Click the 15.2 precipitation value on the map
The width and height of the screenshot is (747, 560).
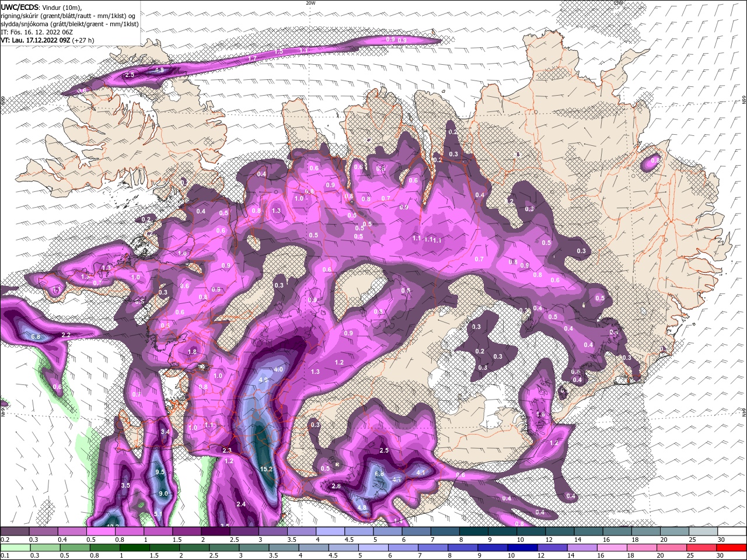[267, 469]
